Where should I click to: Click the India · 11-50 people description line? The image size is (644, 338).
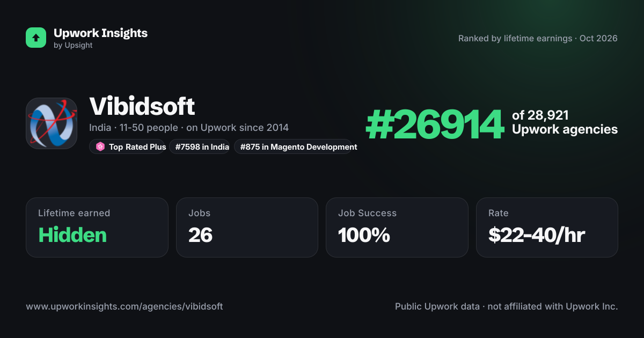189,128
